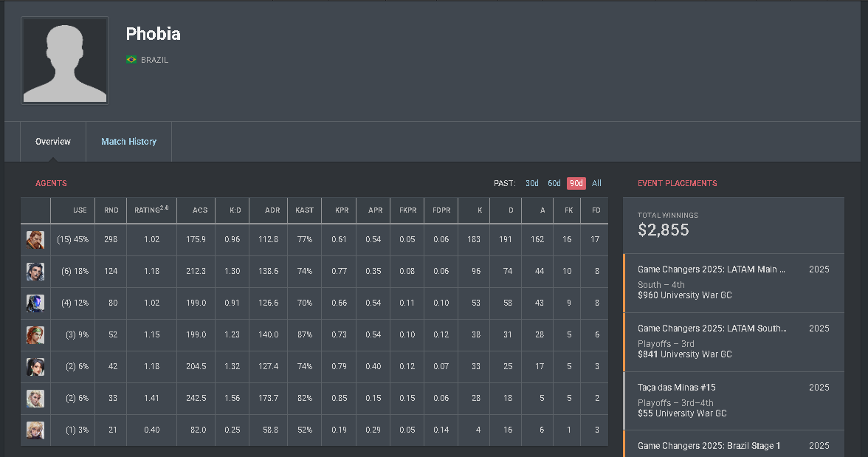Click the FD column header
The image size is (868, 457).
[x=596, y=210]
